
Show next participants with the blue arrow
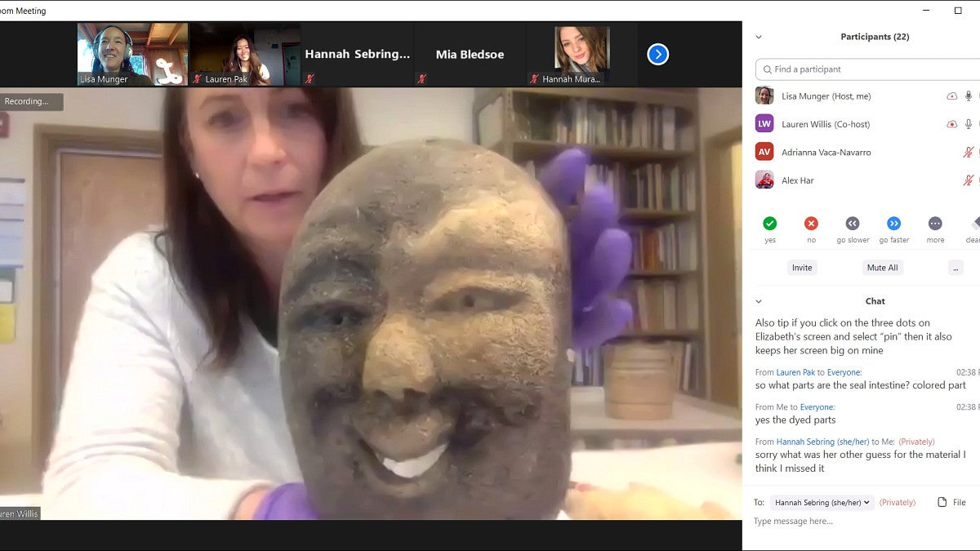[657, 54]
